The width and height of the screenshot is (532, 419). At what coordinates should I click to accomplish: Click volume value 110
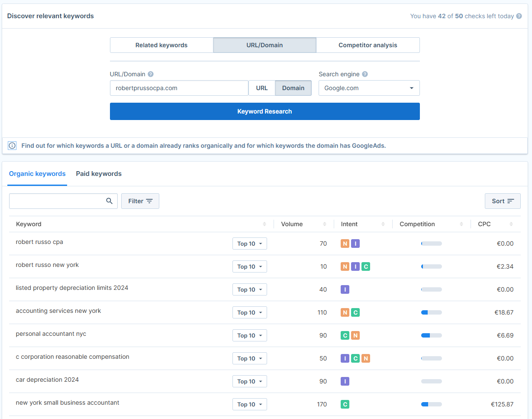click(322, 312)
